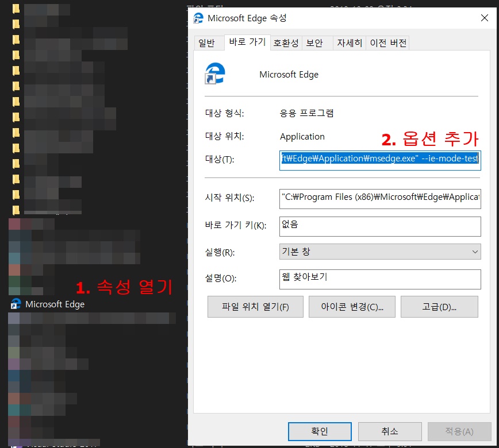Viewport: 499px width, 448px height.
Task: Switch to the 자세히 tab
Action: [350, 43]
